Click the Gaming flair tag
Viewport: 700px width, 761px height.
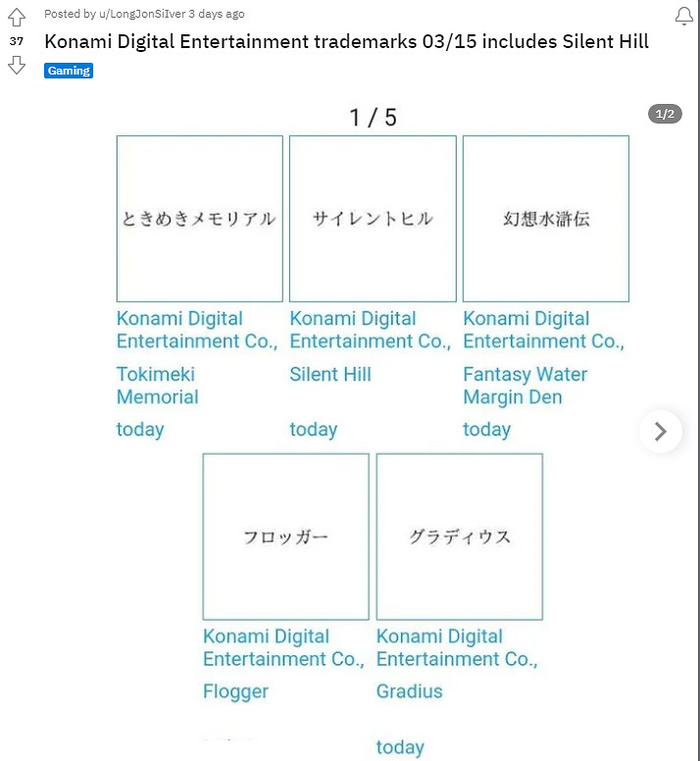(69, 71)
